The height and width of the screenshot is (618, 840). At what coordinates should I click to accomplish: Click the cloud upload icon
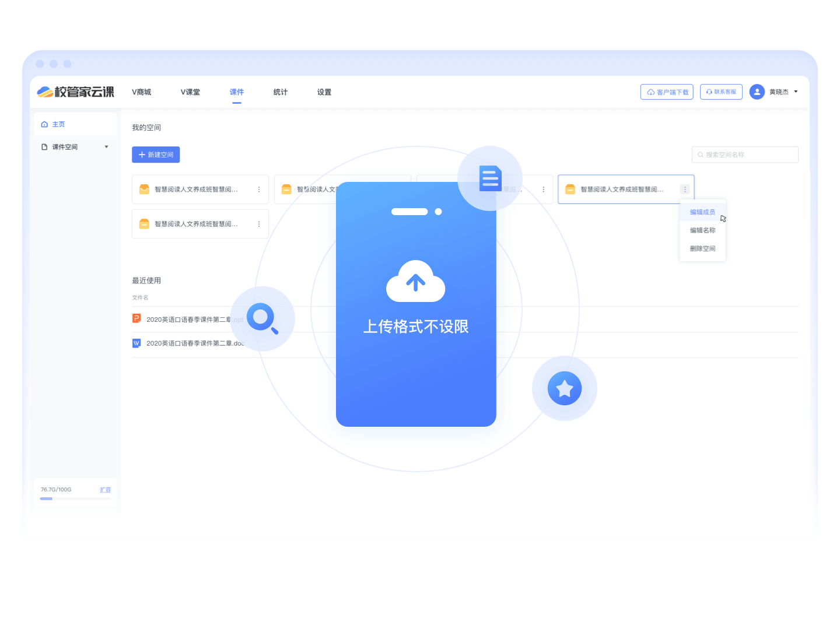[x=415, y=282]
